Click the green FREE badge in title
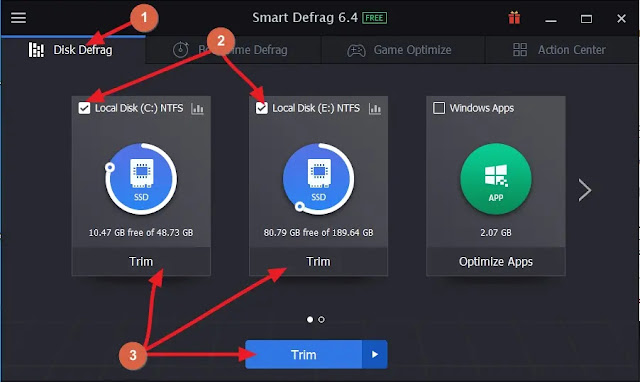Screen dimensions: 640x382 click(375, 18)
